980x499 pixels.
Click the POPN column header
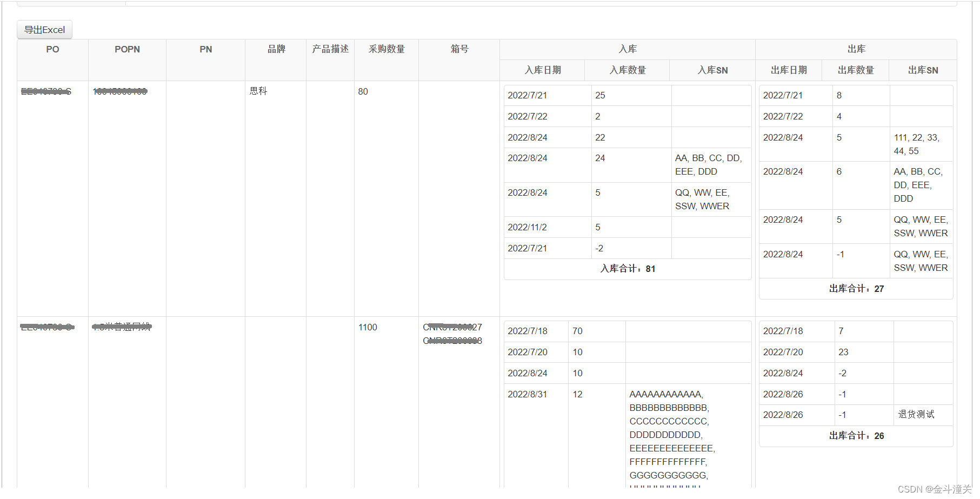(x=127, y=49)
